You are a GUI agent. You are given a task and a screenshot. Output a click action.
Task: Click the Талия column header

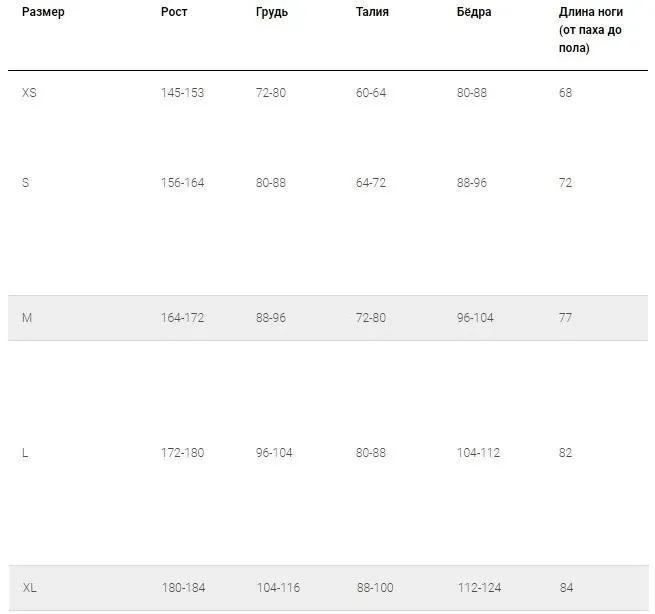point(372,12)
